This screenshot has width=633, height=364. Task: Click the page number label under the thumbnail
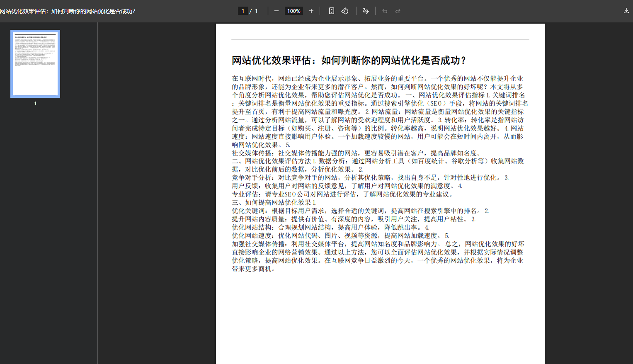click(x=35, y=104)
